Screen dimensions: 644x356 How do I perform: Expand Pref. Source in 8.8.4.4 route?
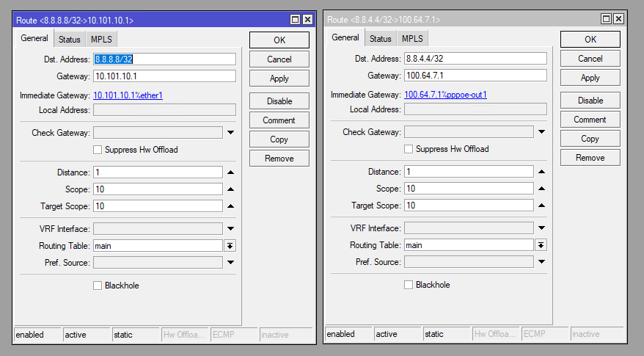pyautogui.click(x=542, y=261)
